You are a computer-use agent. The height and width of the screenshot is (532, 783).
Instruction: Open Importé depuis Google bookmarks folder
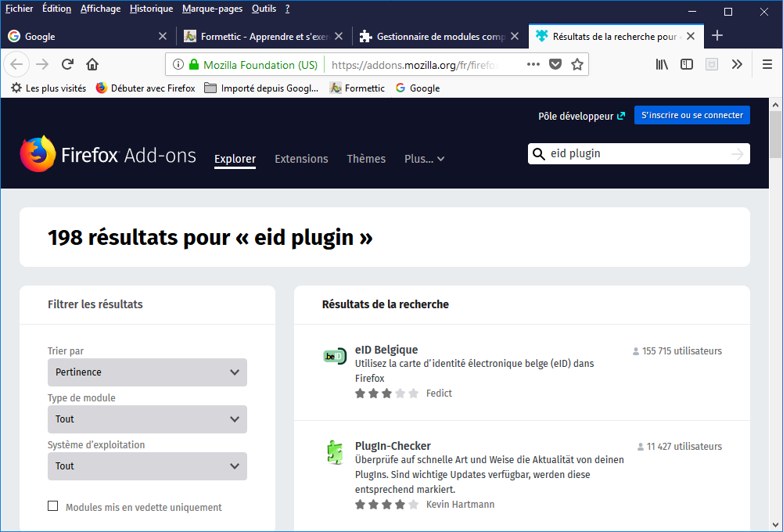(261, 88)
